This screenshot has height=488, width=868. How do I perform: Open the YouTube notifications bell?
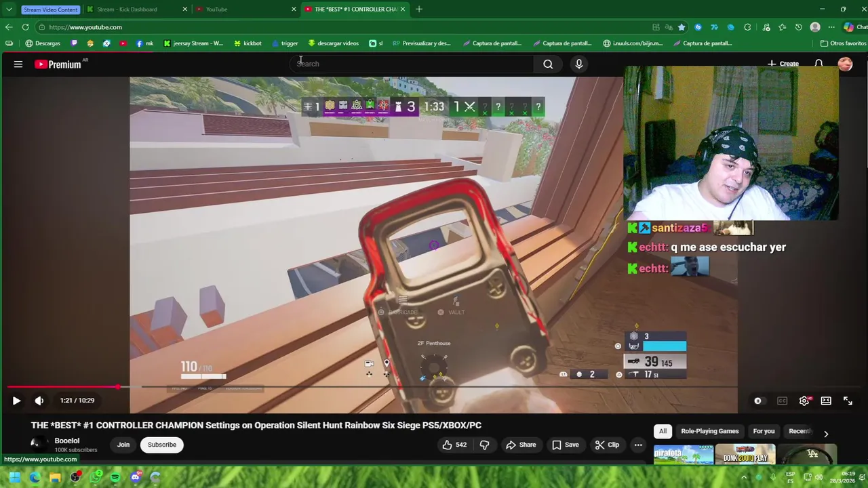pos(818,64)
